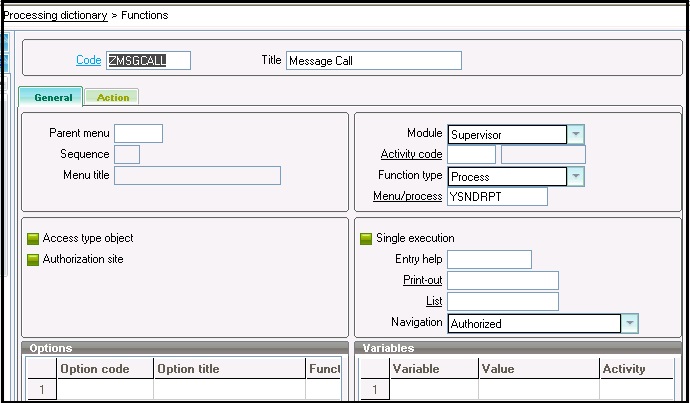Click the Variable column header

[x=434, y=369]
